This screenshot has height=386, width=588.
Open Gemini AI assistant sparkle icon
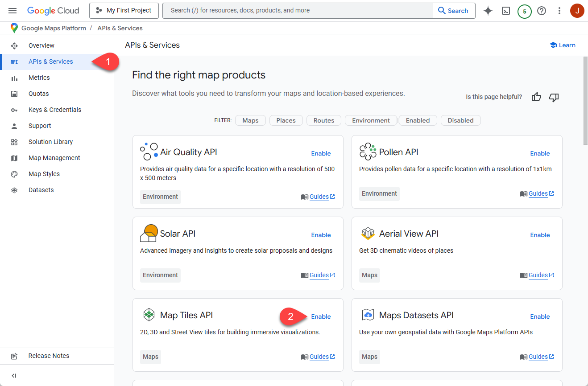[x=488, y=11]
